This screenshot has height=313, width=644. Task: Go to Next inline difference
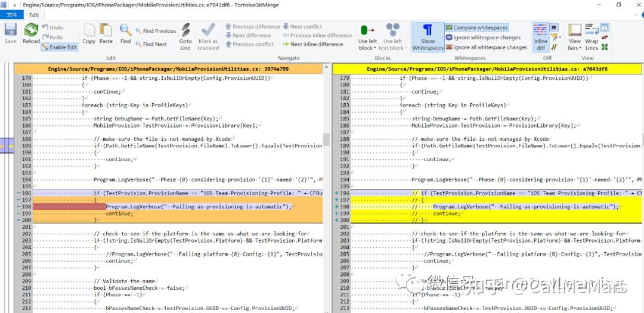click(x=313, y=44)
